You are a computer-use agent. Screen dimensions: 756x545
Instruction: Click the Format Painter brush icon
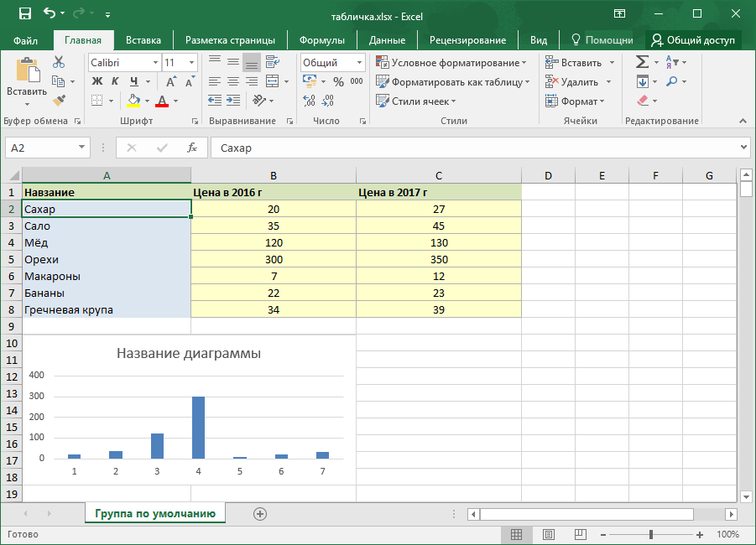point(58,101)
